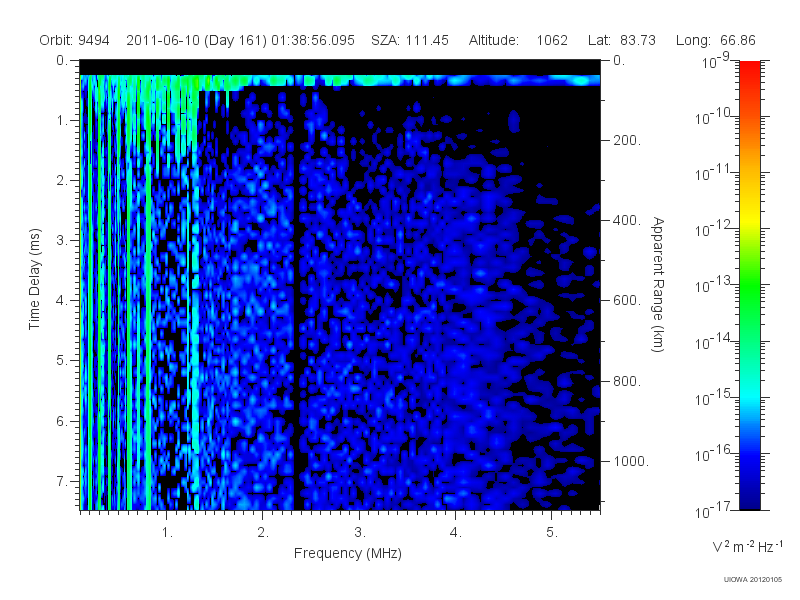Image resolution: width=800 pixels, height=600 pixels.
Task: Click the 800. apparent range tick label
Action: click(x=627, y=381)
